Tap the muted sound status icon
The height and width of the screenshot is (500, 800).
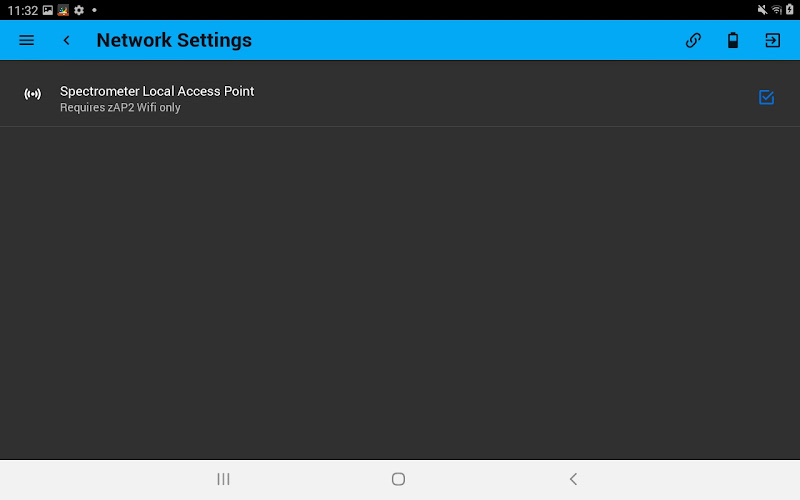[762, 10]
